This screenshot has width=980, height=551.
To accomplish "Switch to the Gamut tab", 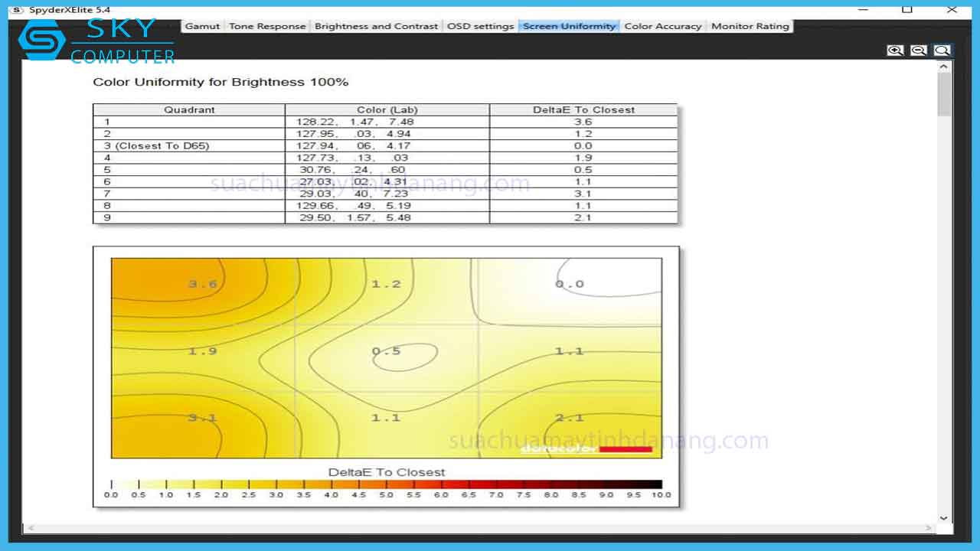I will pos(201,25).
